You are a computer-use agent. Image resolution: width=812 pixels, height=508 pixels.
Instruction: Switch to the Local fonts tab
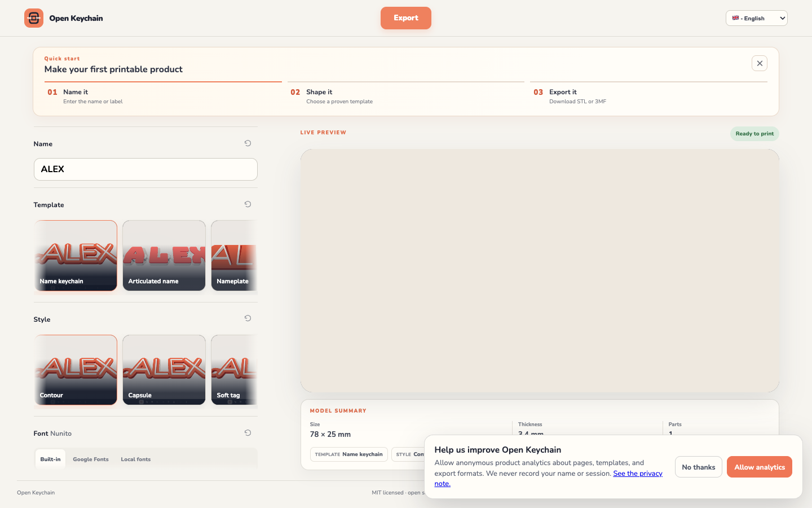[x=136, y=459]
